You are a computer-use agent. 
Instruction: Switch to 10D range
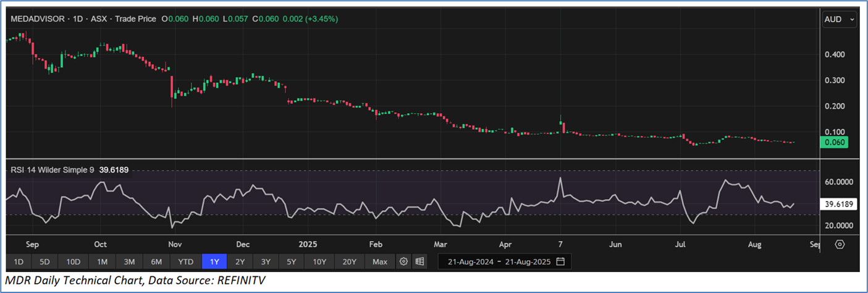pyautogui.click(x=74, y=261)
